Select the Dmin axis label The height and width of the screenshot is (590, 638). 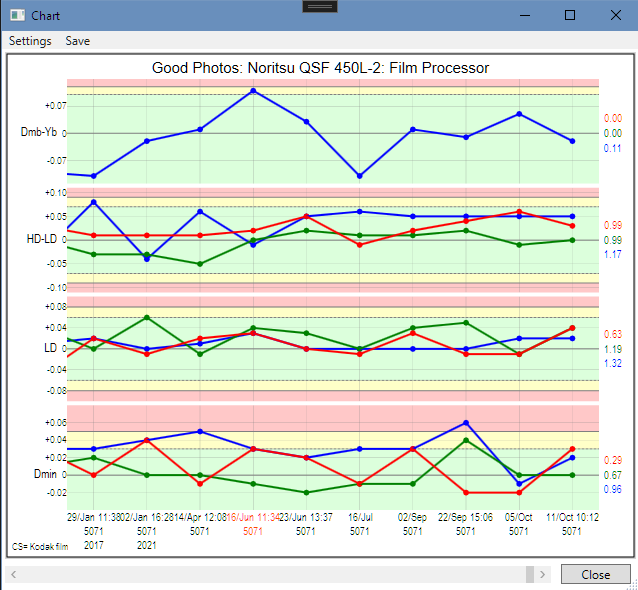pos(45,474)
